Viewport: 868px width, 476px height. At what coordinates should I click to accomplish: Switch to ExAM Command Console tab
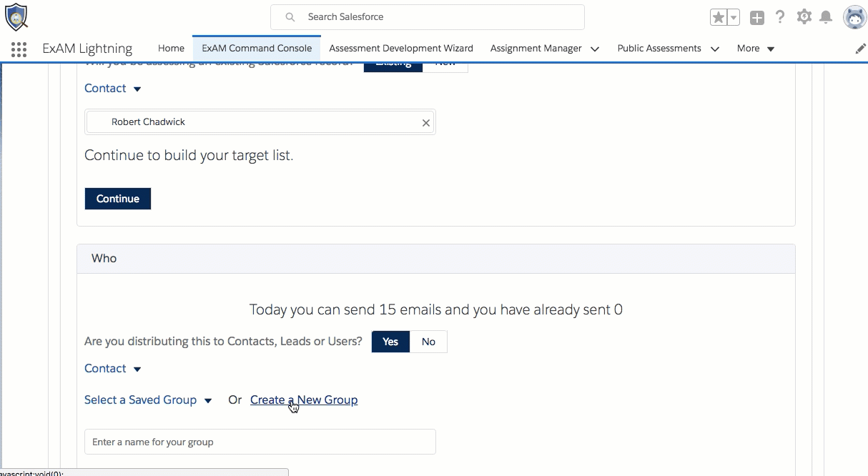point(257,49)
